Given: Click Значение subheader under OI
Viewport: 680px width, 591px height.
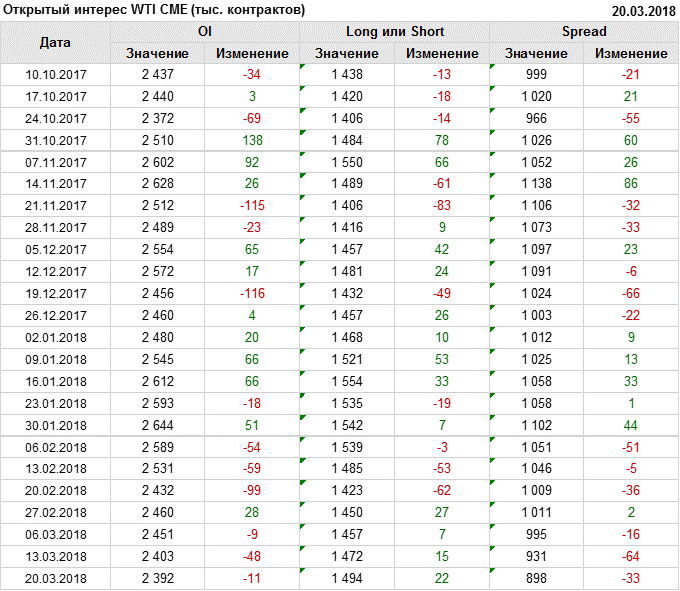Looking at the screenshot, I should pos(157,53).
